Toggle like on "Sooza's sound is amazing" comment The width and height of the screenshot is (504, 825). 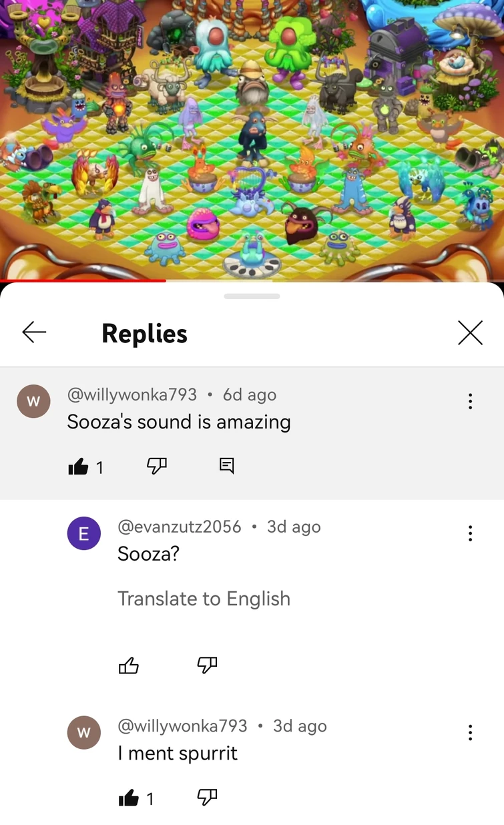point(79,467)
